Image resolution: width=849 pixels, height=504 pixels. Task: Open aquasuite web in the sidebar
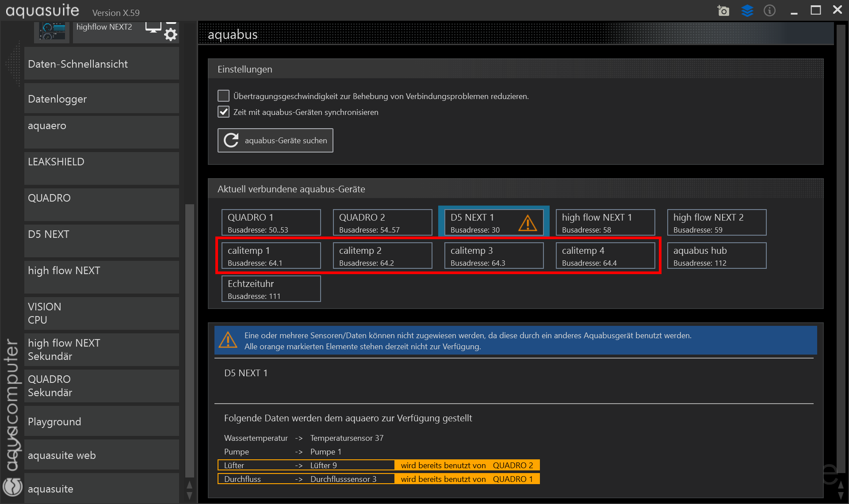(102, 455)
